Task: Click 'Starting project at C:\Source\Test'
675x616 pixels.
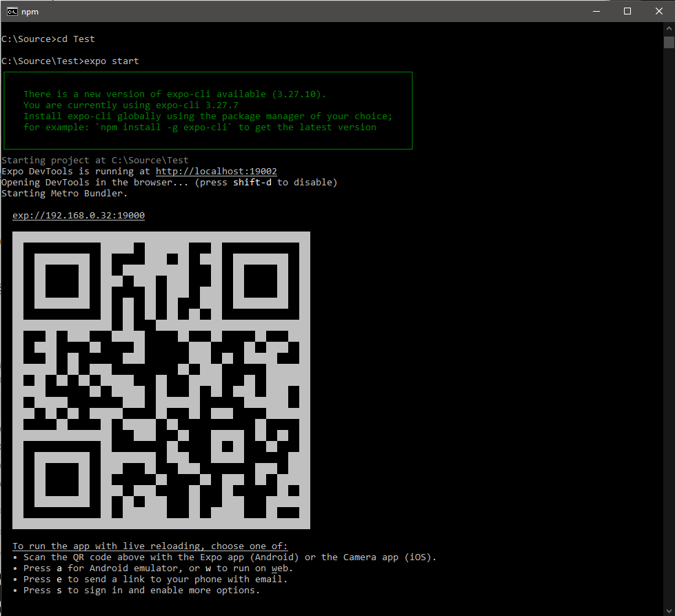Action: [x=95, y=161]
